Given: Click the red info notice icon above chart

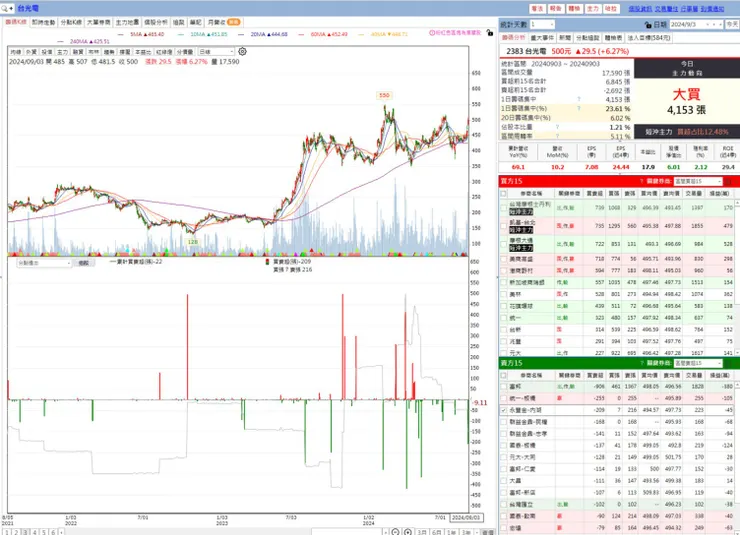Looking at the screenshot, I should coord(432,33).
